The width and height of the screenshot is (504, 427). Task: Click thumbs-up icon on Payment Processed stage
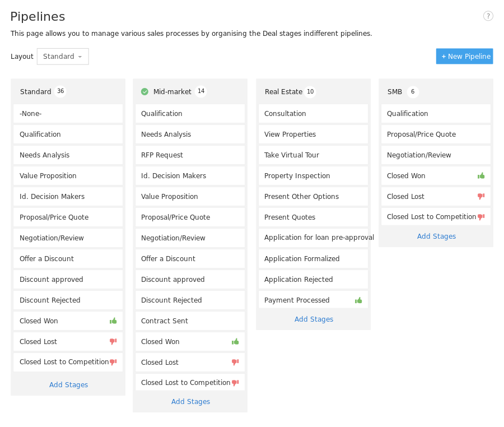(358, 300)
